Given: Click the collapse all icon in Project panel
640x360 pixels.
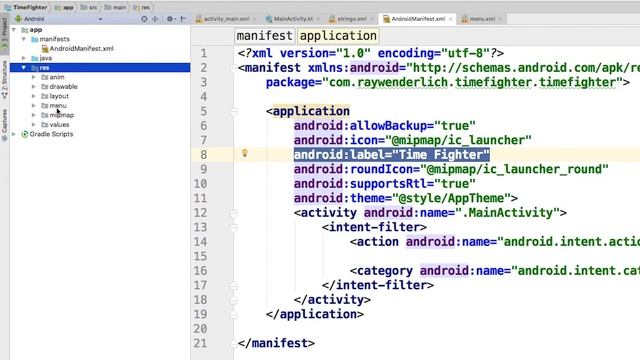Looking at the screenshot, I should [x=155, y=19].
